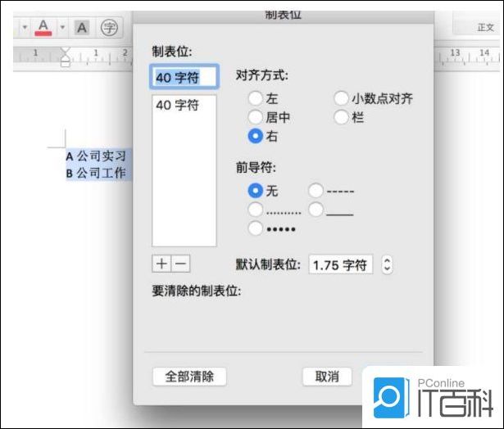Click the tab stop position input field
This screenshot has height=429, width=504.
tap(184, 77)
